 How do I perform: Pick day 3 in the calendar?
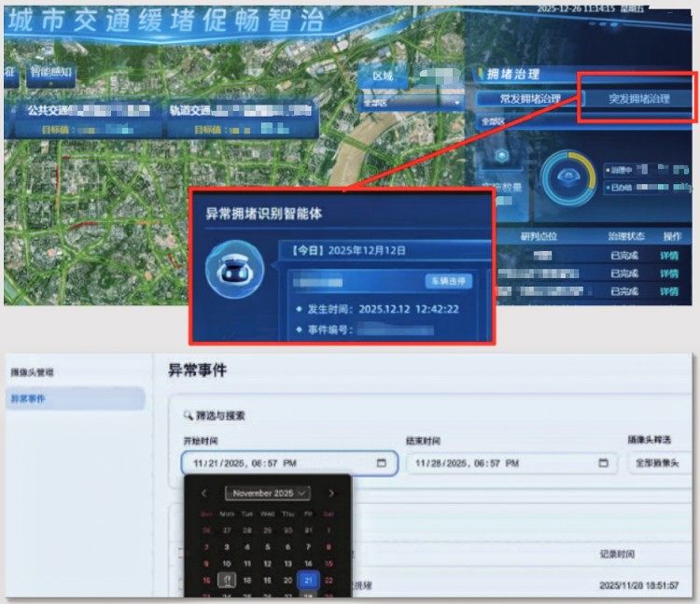pos(227,547)
